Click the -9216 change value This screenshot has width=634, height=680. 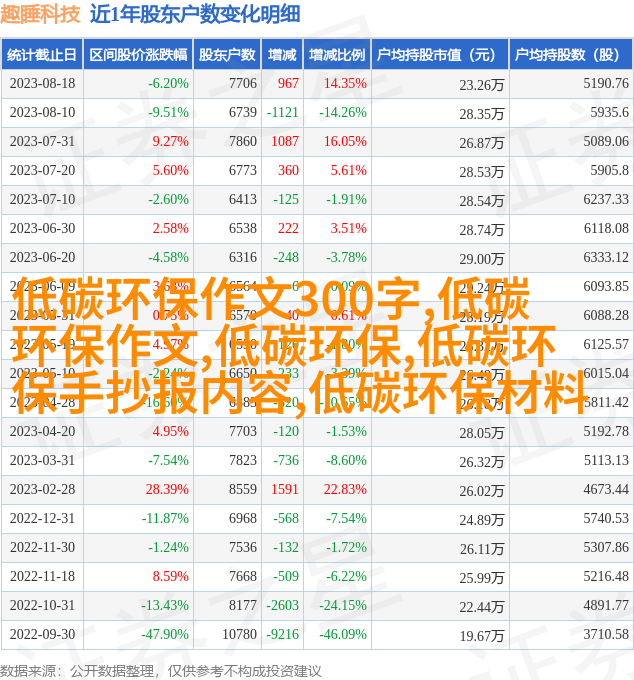coord(283,635)
